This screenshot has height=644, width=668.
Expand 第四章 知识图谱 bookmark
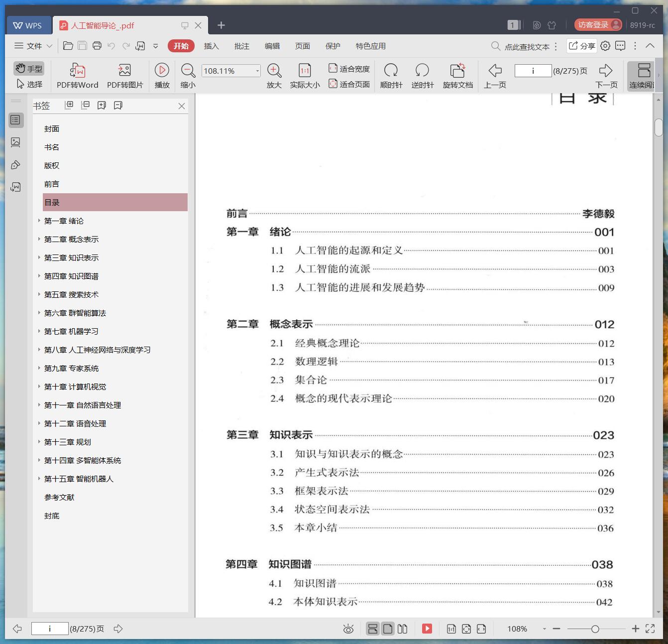39,276
